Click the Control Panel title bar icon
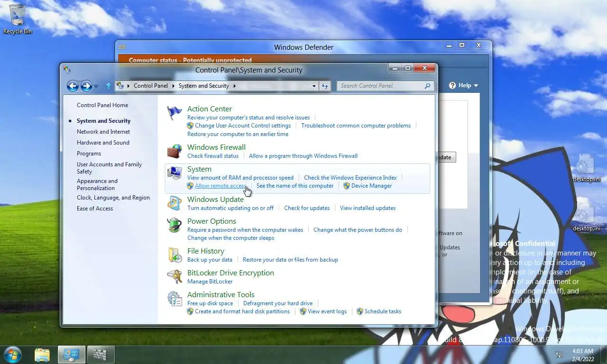Screen dimensions: 607x364 click(x=67, y=70)
